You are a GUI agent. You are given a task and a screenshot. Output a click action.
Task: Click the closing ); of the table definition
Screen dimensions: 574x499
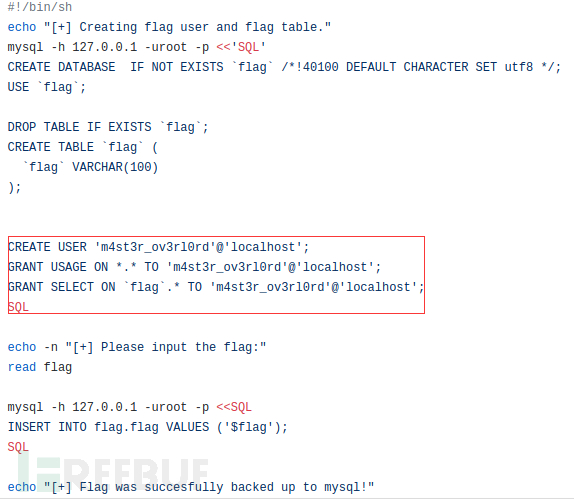(x=15, y=187)
